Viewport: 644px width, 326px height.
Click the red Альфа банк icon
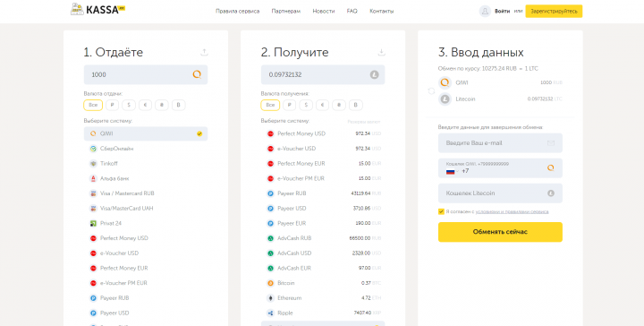coord(93,178)
